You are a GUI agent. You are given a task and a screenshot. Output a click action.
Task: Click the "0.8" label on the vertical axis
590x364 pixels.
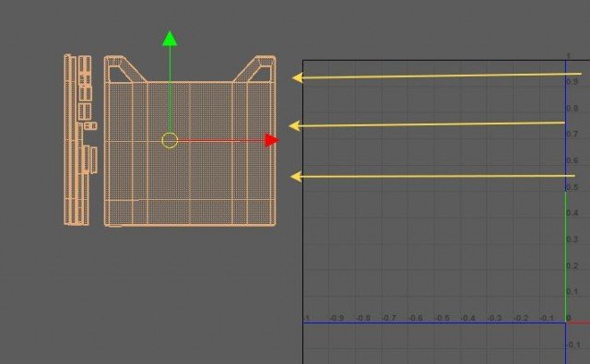tap(572, 109)
